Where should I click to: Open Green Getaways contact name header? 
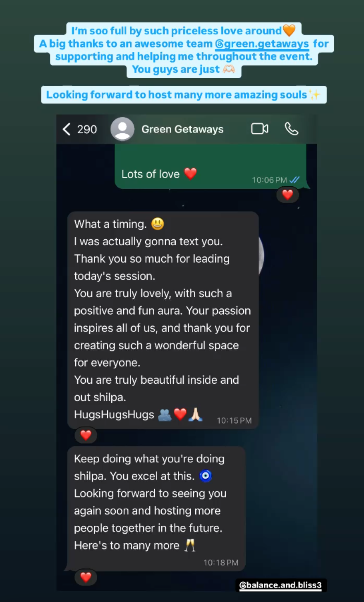[182, 129]
